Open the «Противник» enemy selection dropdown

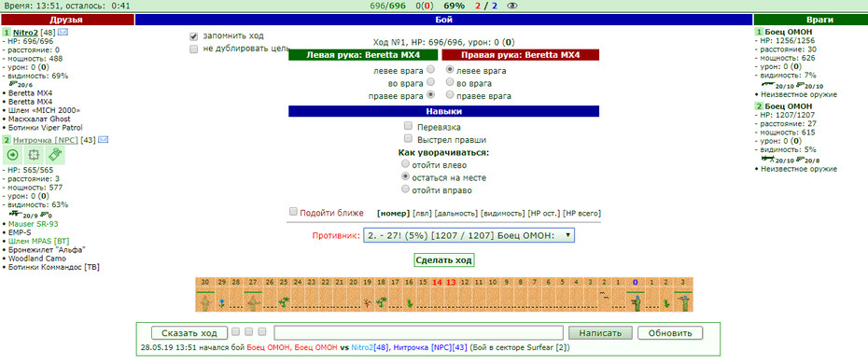click(469, 235)
